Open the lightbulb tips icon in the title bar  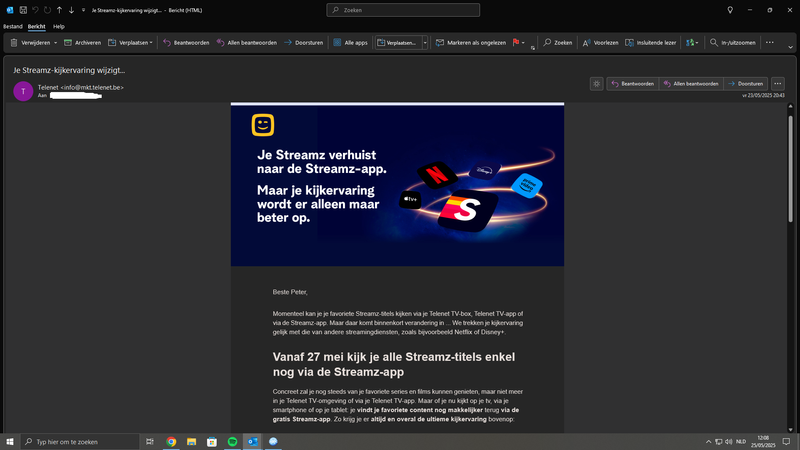(x=730, y=10)
